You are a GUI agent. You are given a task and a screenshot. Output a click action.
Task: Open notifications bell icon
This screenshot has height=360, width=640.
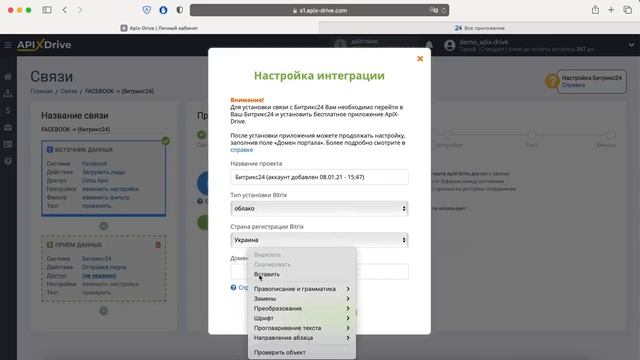[429, 44]
